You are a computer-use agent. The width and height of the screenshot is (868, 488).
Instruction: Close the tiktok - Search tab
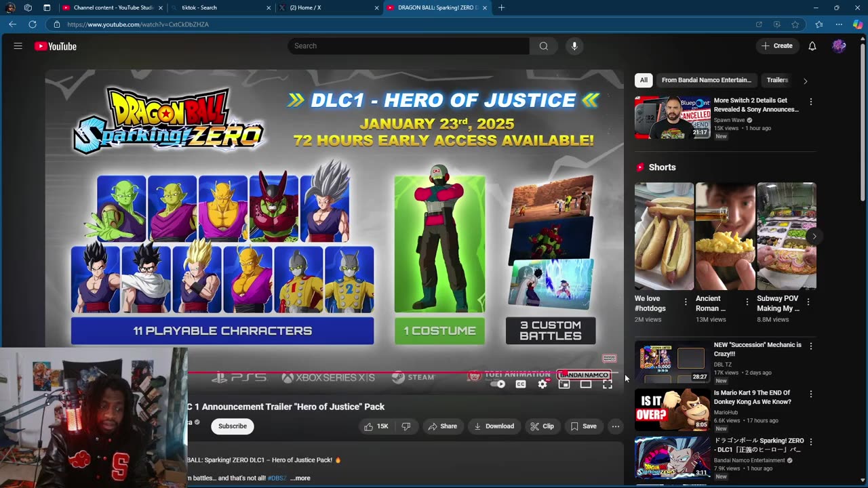tap(269, 7)
